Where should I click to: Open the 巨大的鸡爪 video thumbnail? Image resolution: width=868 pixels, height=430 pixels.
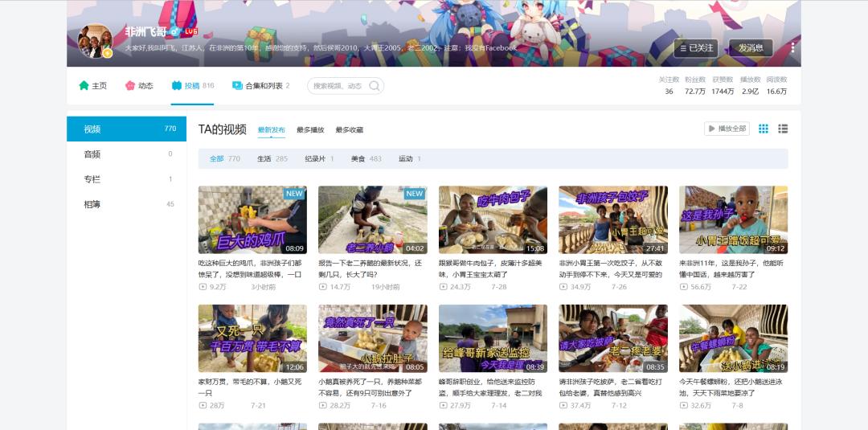[252, 219]
